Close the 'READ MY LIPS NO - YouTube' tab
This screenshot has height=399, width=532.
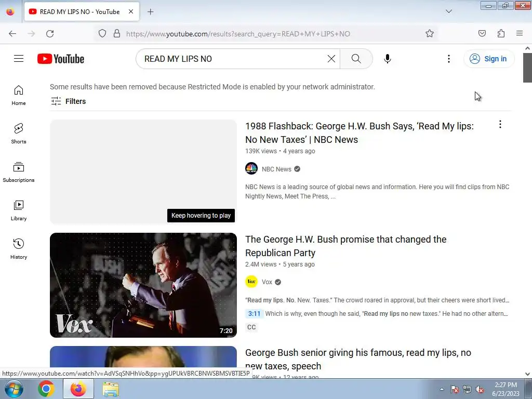[x=130, y=11]
